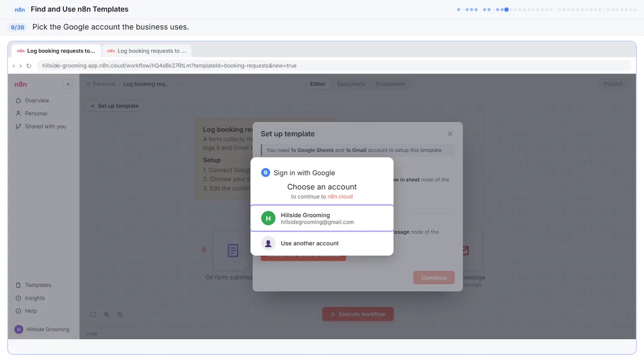644x362 pixels.
Task: Choose the Hillside Grooming Google account
Action: (x=322, y=218)
